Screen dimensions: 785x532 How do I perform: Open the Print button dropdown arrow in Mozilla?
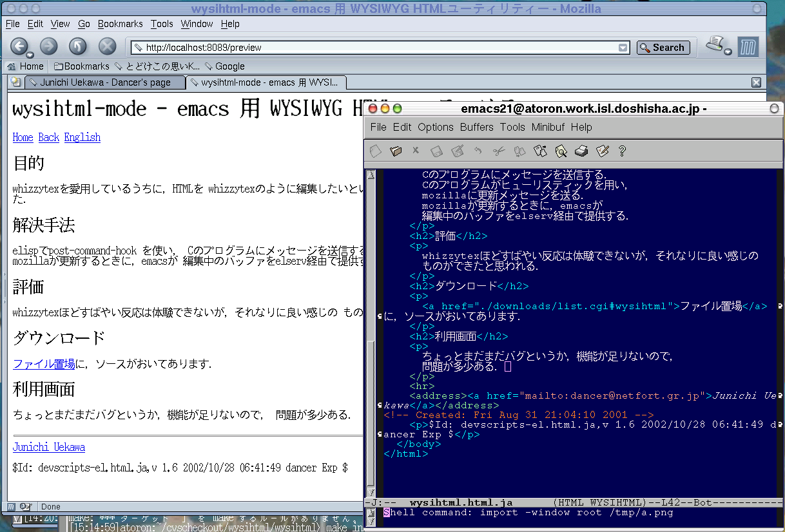click(728, 52)
